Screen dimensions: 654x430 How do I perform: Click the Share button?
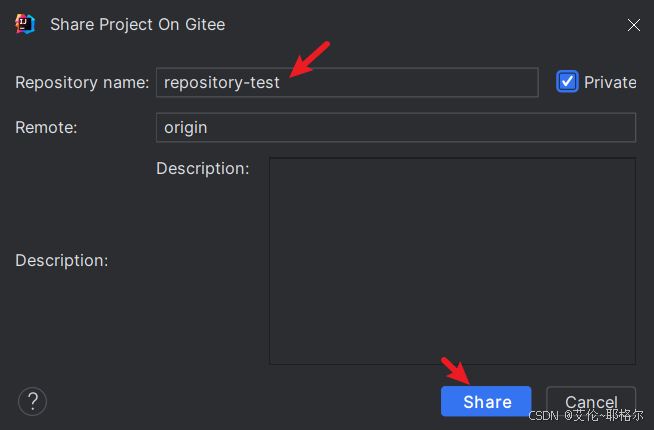(486, 402)
